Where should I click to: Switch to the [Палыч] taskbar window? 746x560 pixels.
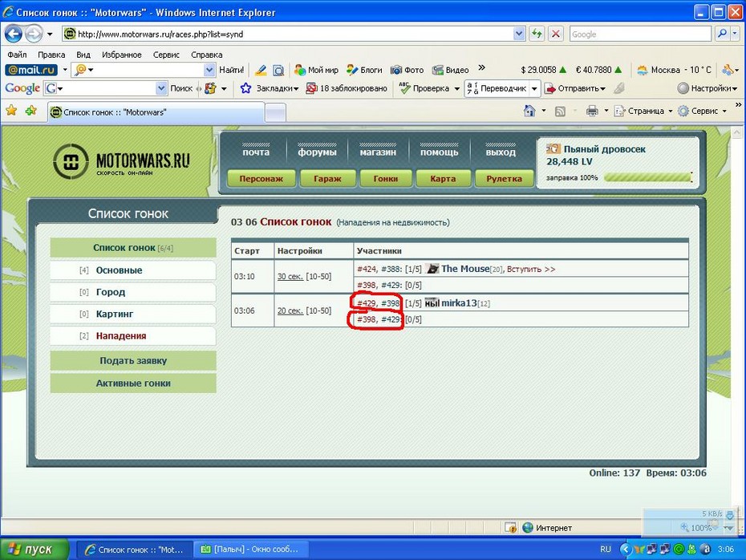(x=251, y=549)
